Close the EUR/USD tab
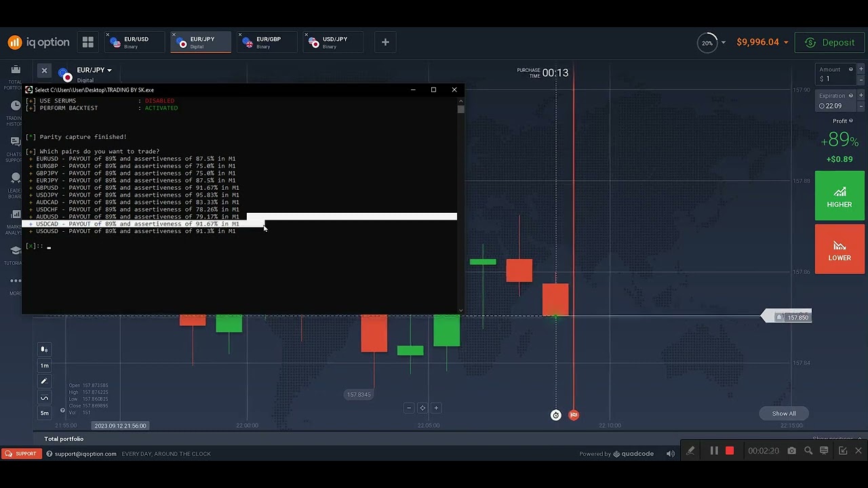 107,35
